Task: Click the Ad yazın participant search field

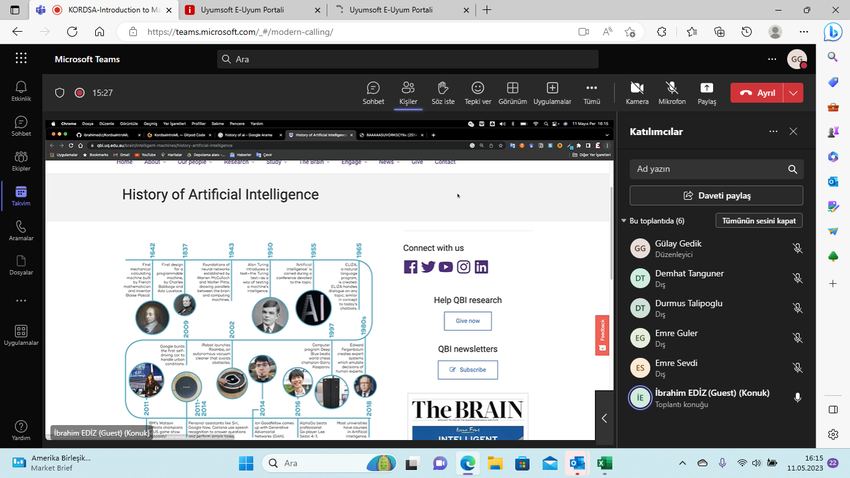Action: click(716, 169)
